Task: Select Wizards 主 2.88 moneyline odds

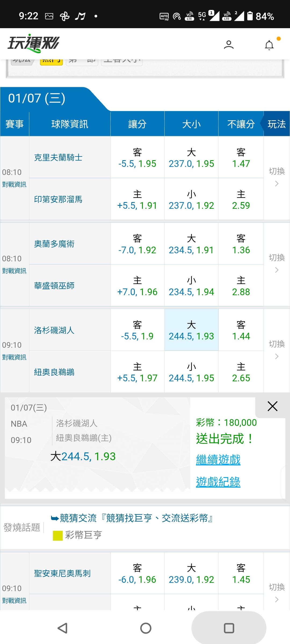Action: tap(241, 286)
